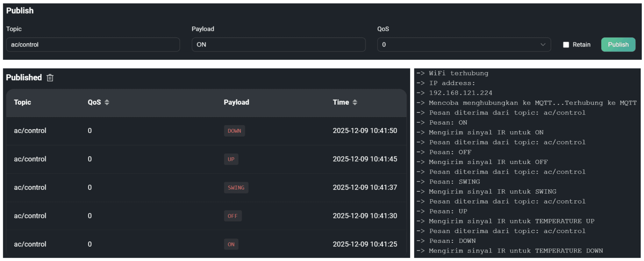
Task: Click the Payload column header in the table
Action: (x=236, y=102)
